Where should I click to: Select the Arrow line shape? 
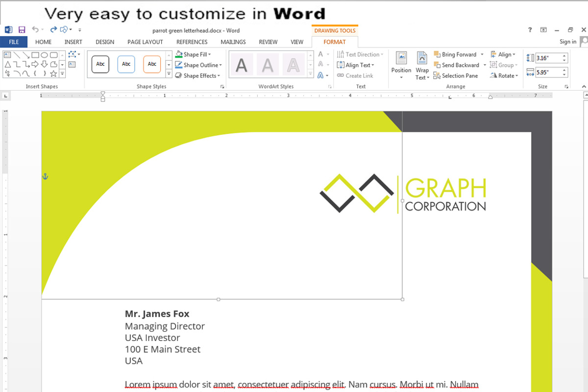click(x=26, y=55)
